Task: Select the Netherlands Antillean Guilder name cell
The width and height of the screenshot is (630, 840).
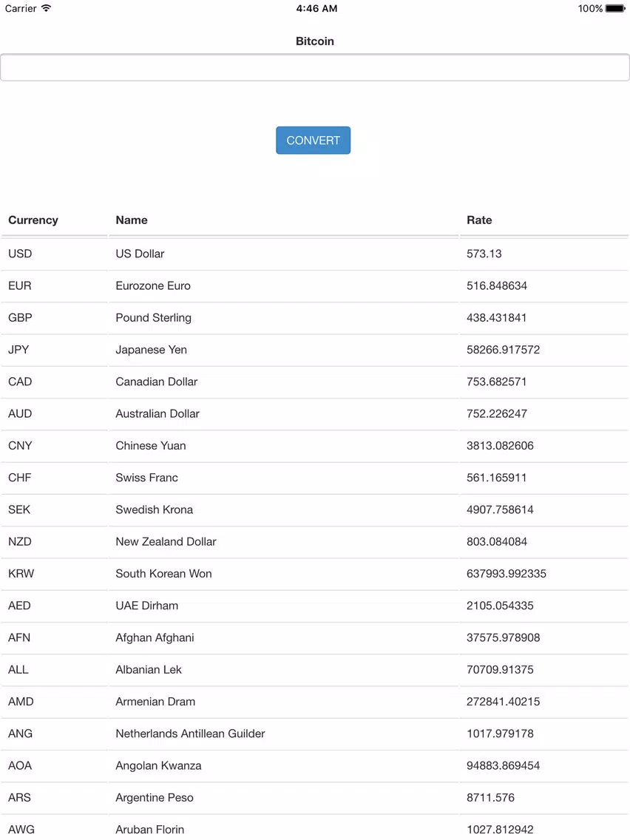Action: coord(190,734)
